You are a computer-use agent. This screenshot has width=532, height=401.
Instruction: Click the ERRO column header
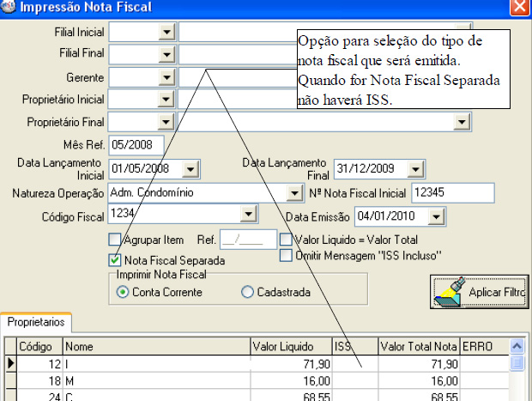[x=484, y=346]
